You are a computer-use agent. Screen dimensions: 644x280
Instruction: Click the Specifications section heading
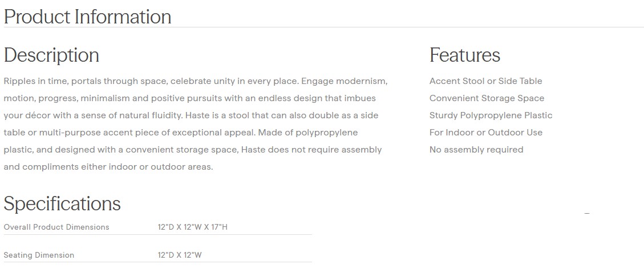point(62,203)
